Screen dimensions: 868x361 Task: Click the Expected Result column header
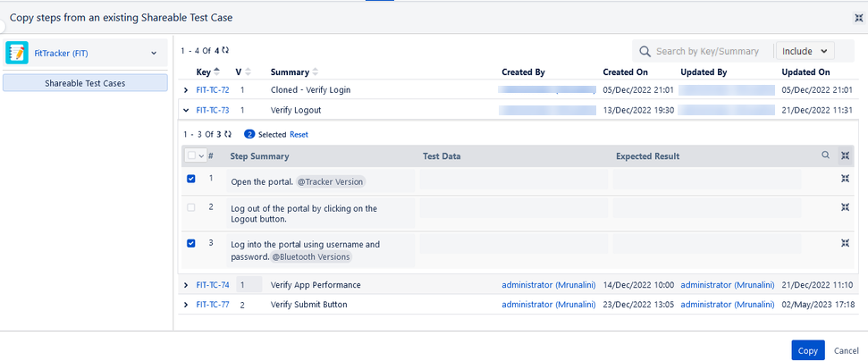tap(648, 156)
